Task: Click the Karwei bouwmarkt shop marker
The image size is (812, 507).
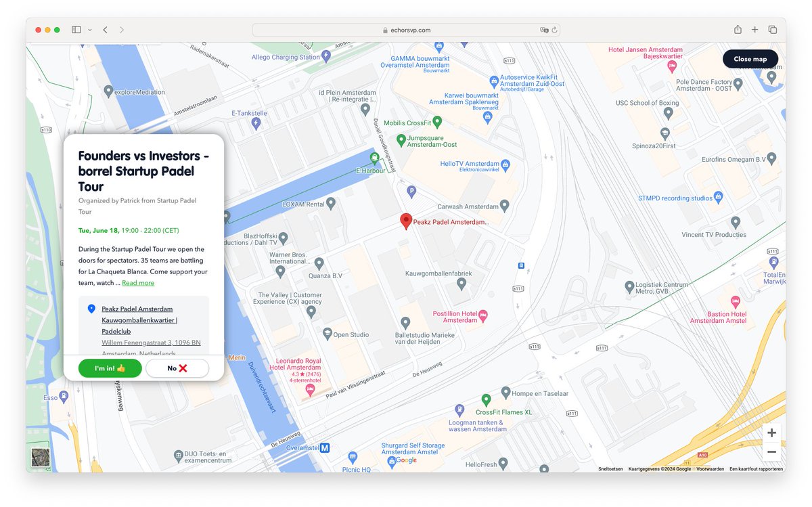Action: pyautogui.click(x=487, y=116)
